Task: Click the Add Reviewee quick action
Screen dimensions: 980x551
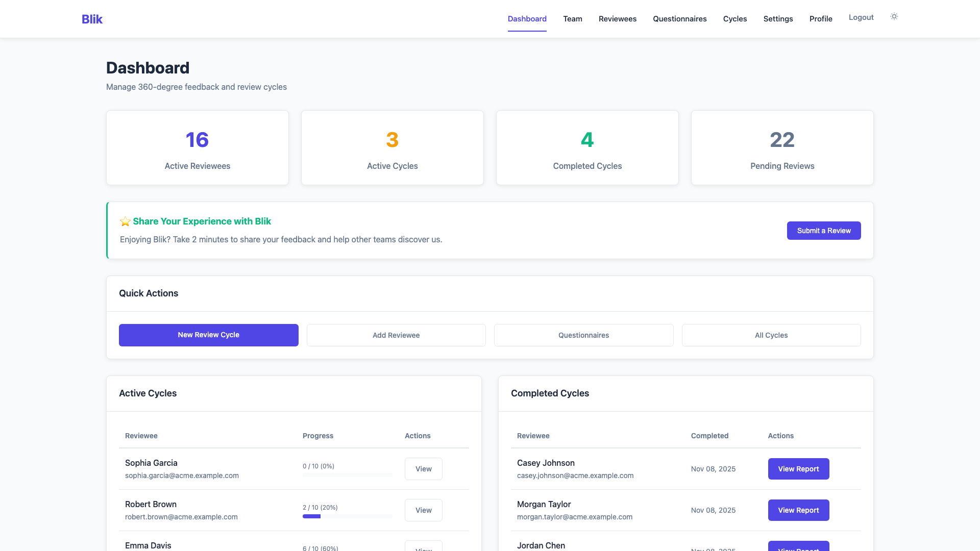Action: 396,335
